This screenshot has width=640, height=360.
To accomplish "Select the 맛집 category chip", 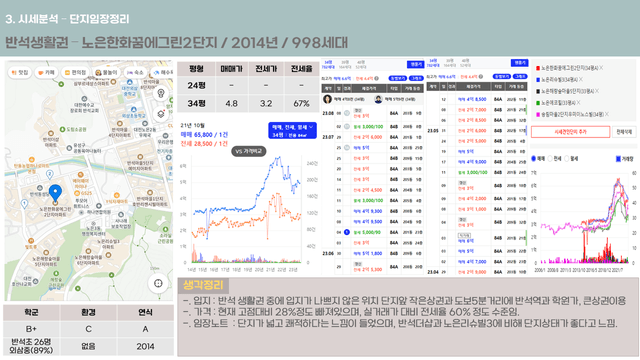I will point(20,73).
